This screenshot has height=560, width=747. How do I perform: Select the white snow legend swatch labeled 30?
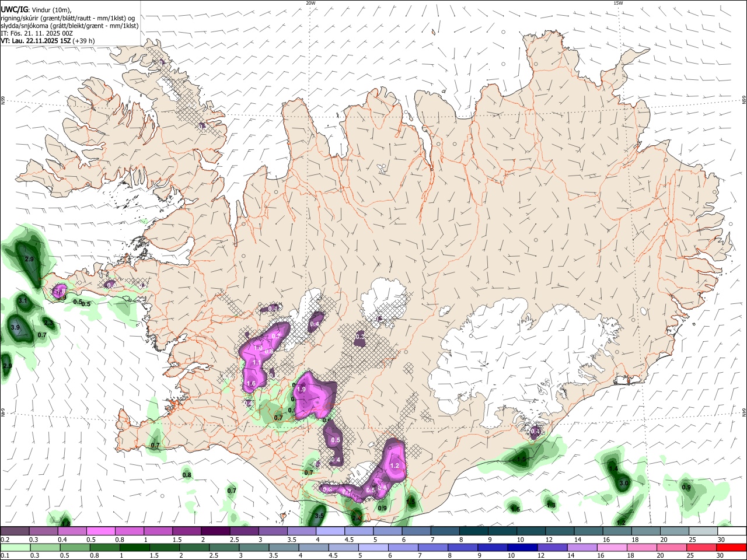coord(732,531)
